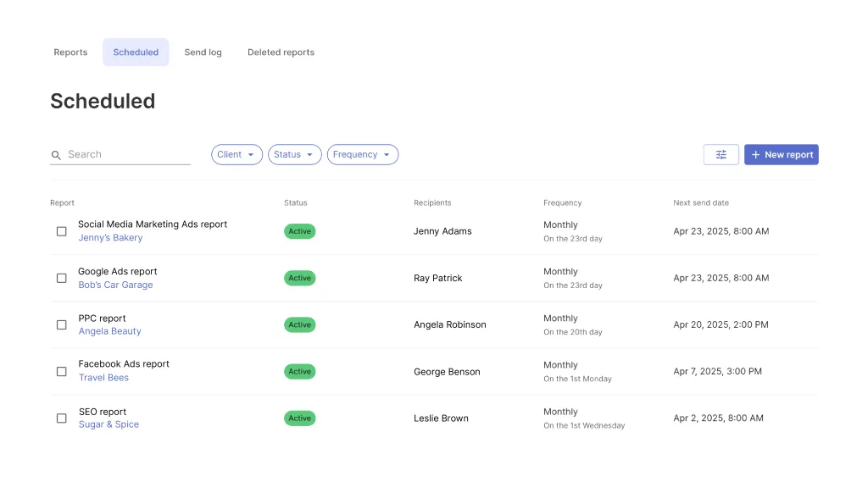Screen dimensions: 868x482
Task: Open the Status filter dropdown
Action: 294,154
